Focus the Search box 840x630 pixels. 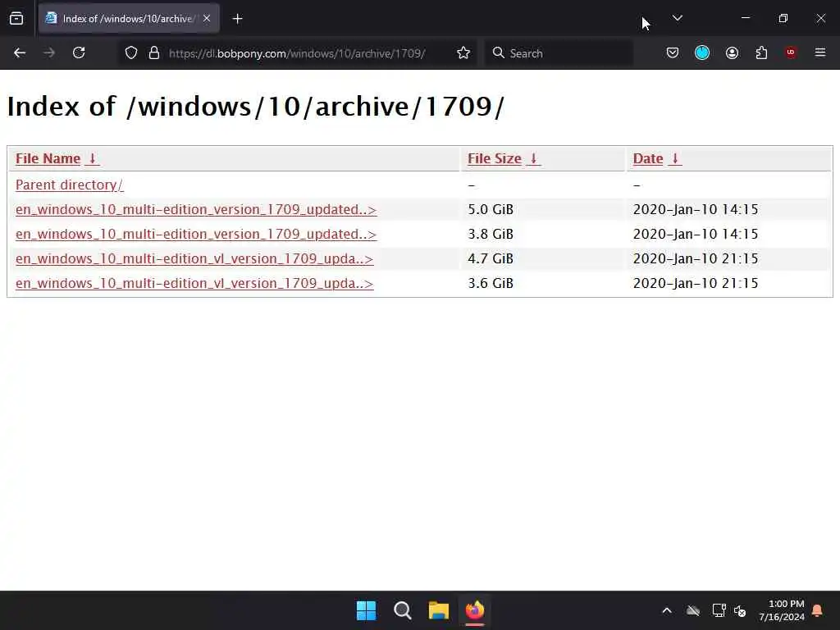(x=559, y=53)
